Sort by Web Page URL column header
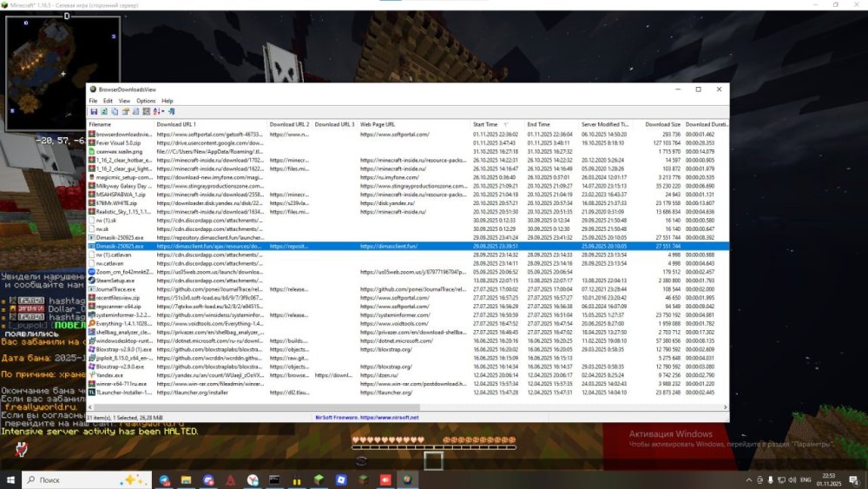 415,124
